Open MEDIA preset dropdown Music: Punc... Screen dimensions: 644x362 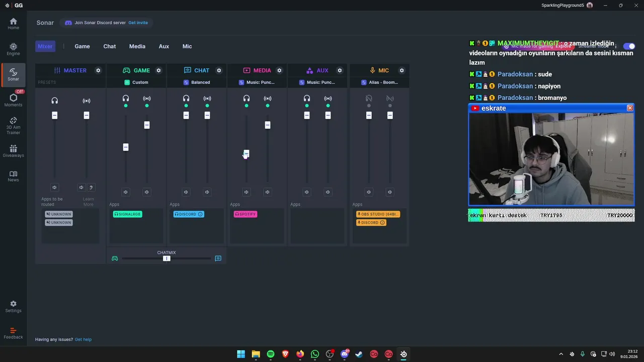click(x=257, y=82)
